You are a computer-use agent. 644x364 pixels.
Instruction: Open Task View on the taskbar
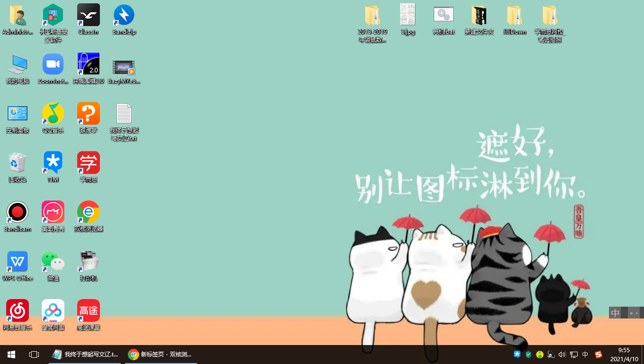(34, 355)
